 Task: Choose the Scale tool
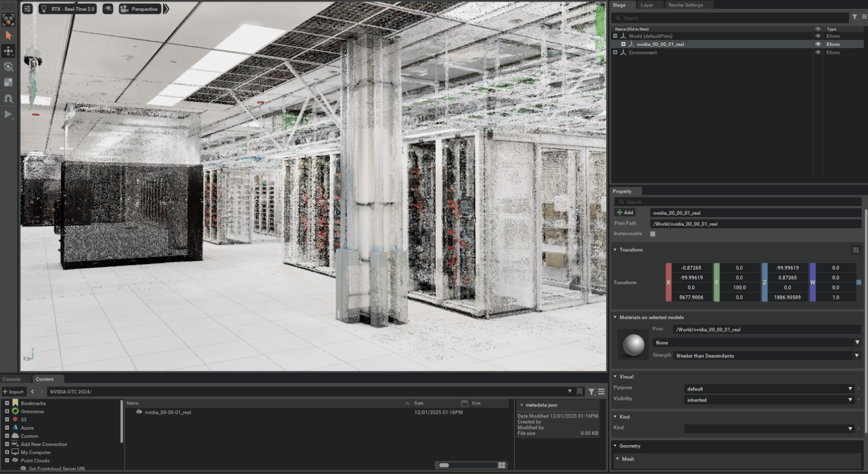(8, 82)
